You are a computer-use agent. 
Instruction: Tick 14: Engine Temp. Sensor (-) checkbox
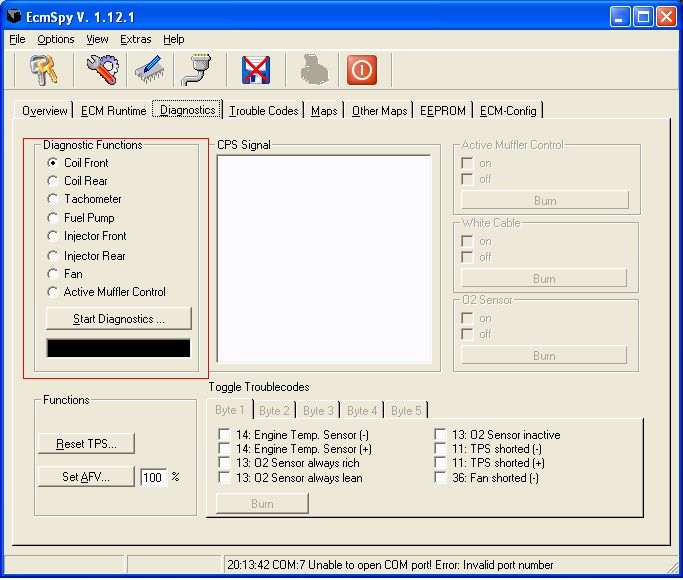pyautogui.click(x=224, y=435)
